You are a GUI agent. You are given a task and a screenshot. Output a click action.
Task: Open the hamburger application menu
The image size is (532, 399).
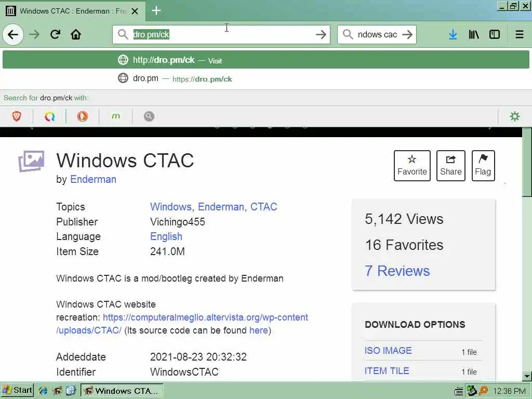(x=520, y=34)
